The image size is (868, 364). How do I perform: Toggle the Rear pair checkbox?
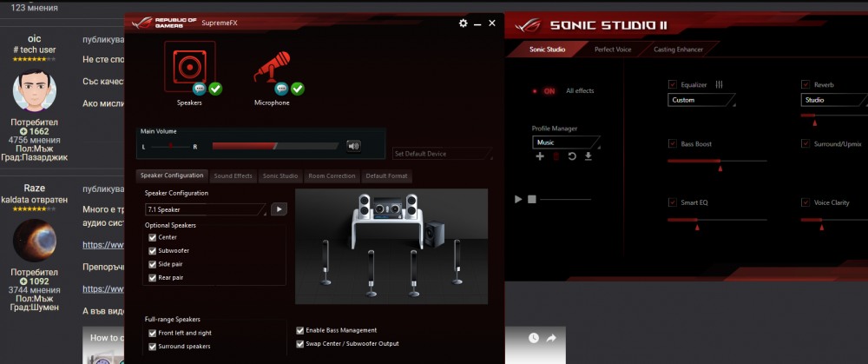point(152,278)
